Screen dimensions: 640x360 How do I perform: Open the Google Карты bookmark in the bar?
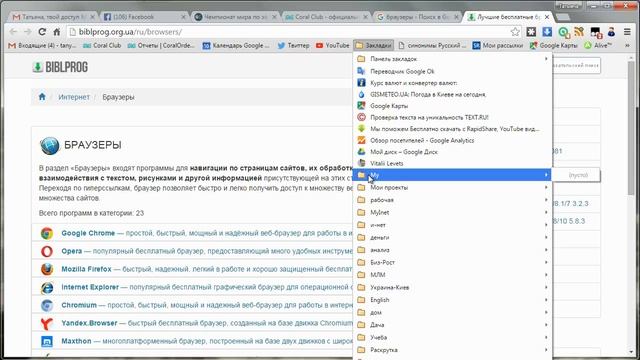(x=554, y=45)
